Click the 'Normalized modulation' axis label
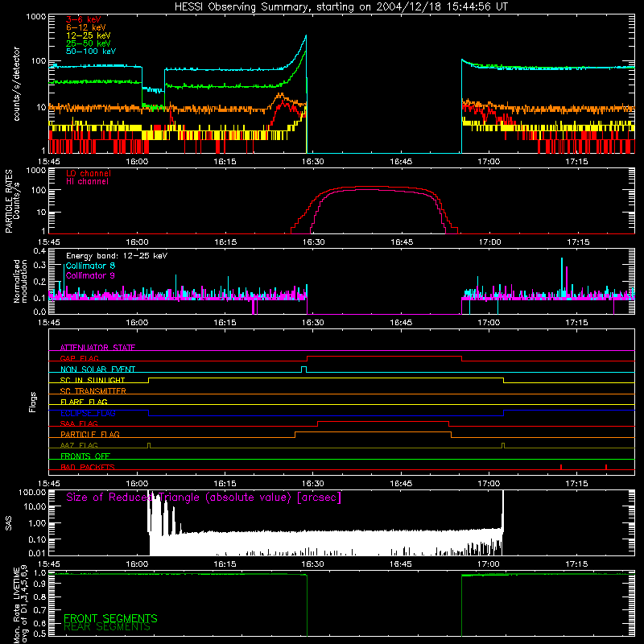The width and height of the screenshot is (644, 644). pos(21,281)
